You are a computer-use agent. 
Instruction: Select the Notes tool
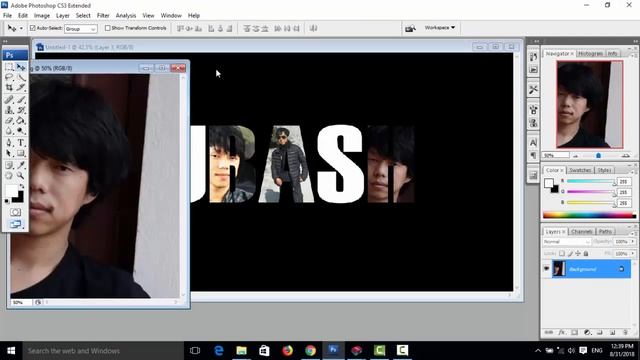click(9, 165)
